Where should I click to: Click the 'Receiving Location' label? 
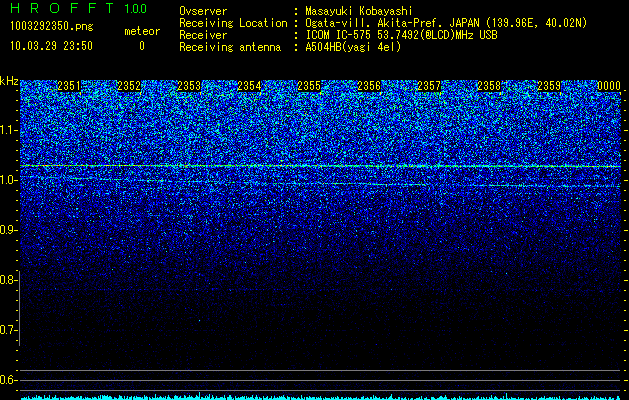[233, 23]
